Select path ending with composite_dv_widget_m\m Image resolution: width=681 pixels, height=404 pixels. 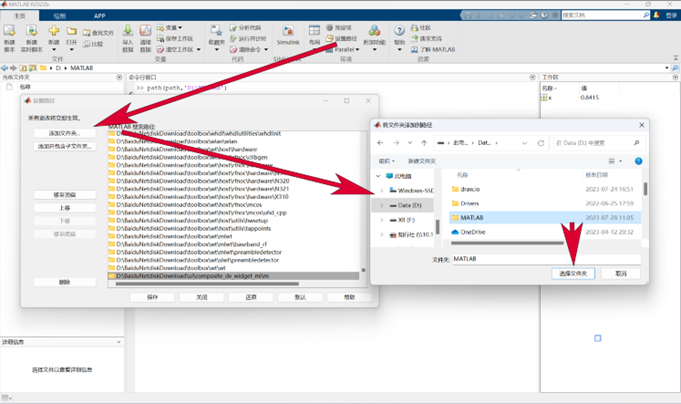coord(234,276)
